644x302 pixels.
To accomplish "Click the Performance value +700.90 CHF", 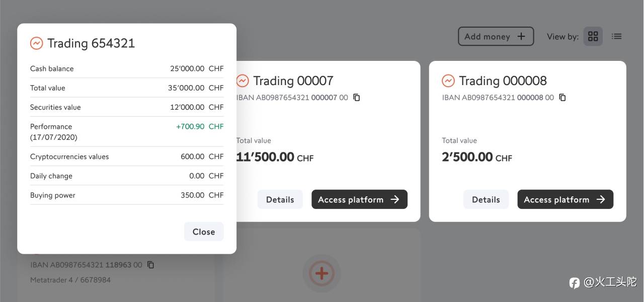I will 200,126.
